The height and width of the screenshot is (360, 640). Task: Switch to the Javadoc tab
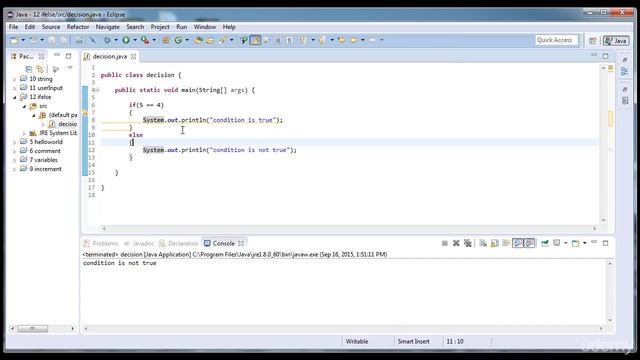pos(139,243)
